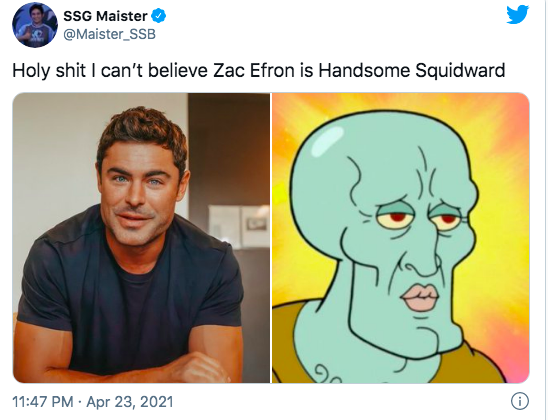Click the Apr 23, 2021 date
Image resolution: width=548 pixels, height=420 pixels.
130,402
